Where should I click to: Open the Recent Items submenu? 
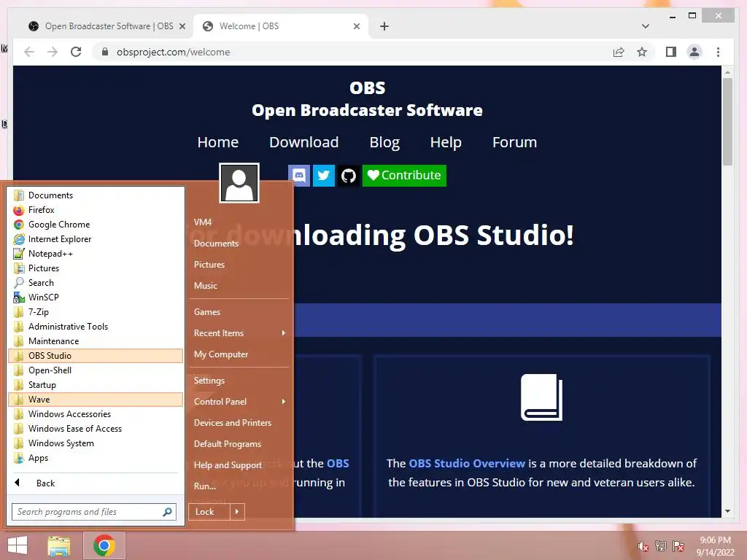(x=239, y=333)
